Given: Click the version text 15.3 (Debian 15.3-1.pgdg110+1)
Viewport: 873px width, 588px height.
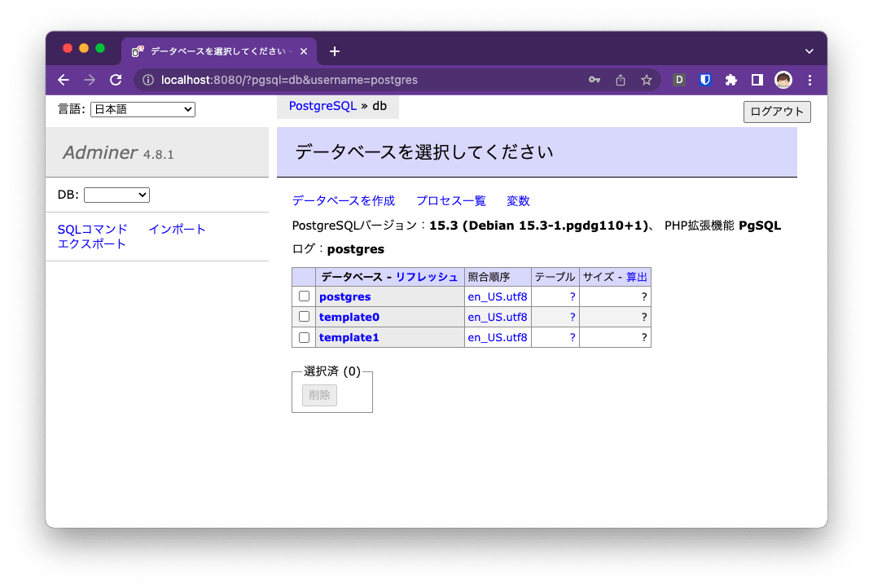Looking at the screenshot, I should [x=538, y=226].
